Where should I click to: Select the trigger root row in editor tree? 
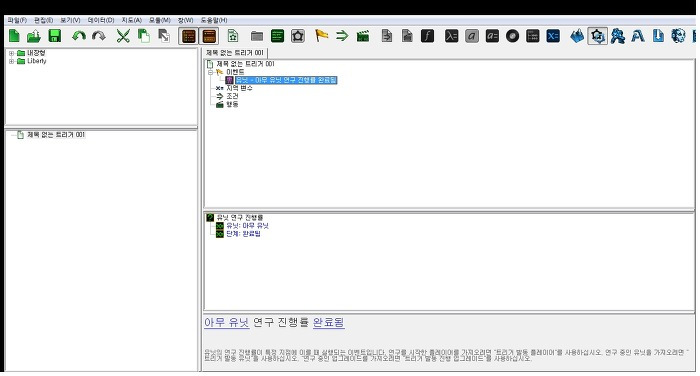pyautogui.click(x=245, y=64)
